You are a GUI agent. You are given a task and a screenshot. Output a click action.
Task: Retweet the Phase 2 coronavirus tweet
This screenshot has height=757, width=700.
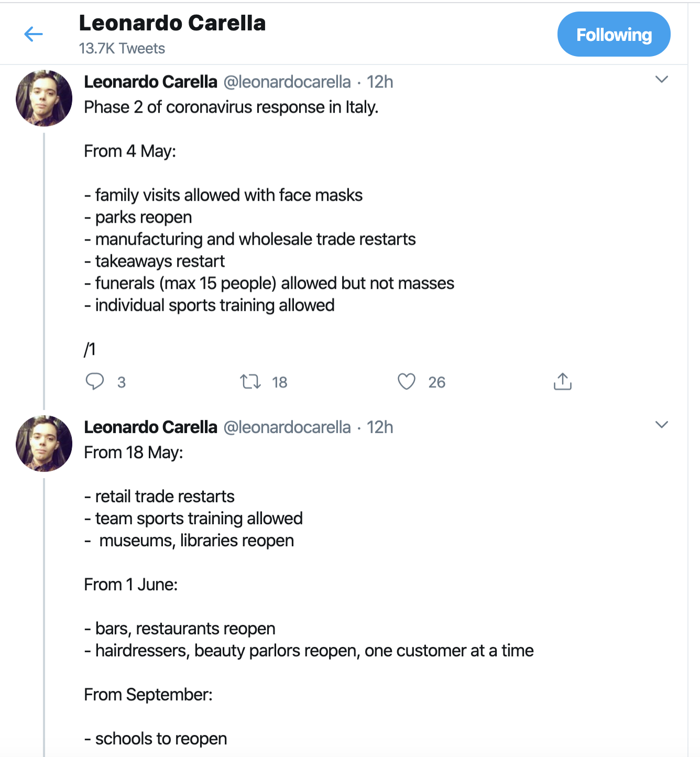[250, 382]
